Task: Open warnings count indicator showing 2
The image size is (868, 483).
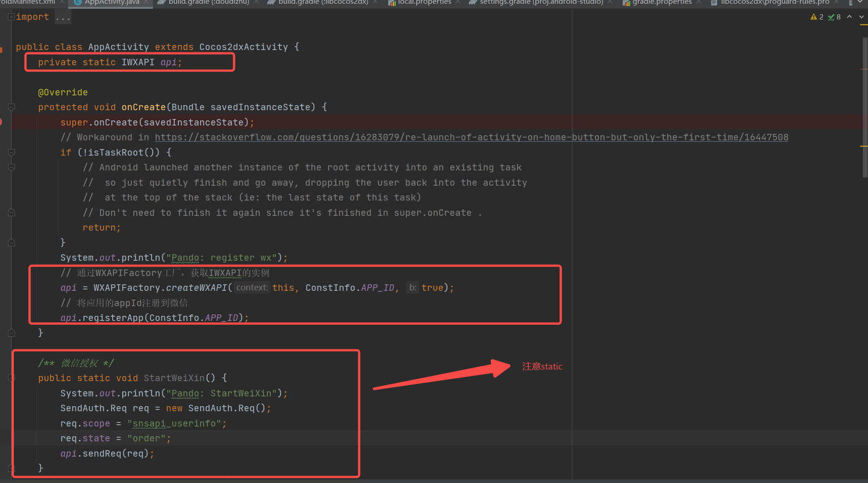Action: click(x=817, y=17)
